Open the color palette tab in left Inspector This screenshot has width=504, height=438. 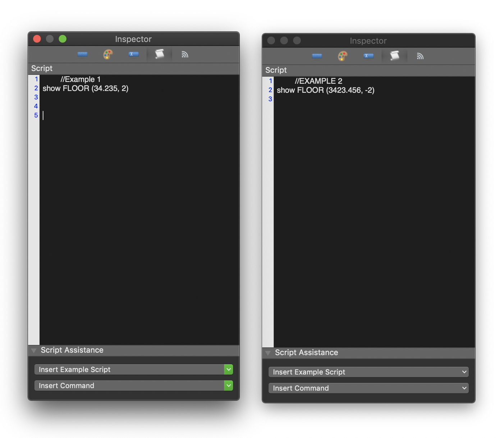pos(108,54)
